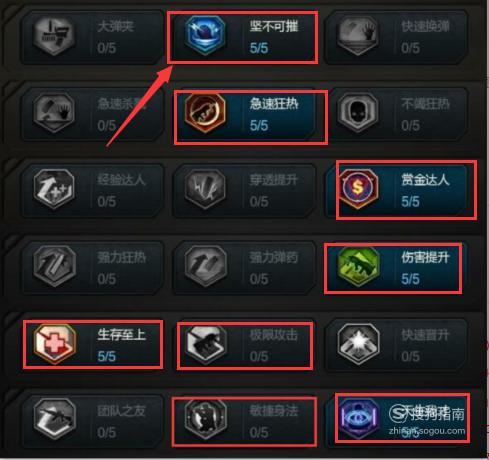Choose the 快速晋升 promotion skill icon
Image resolution: width=489 pixels, height=460 pixels.
click(358, 344)
